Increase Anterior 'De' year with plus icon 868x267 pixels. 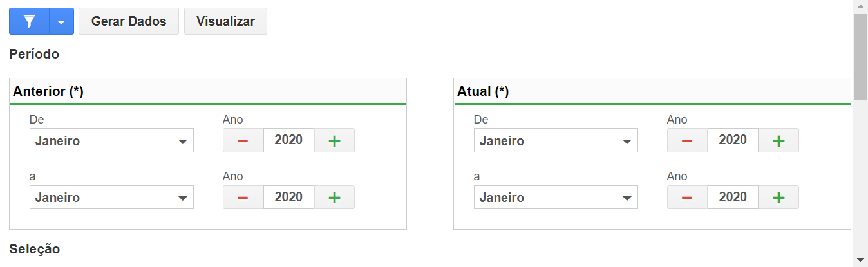[x=334, y=140]
